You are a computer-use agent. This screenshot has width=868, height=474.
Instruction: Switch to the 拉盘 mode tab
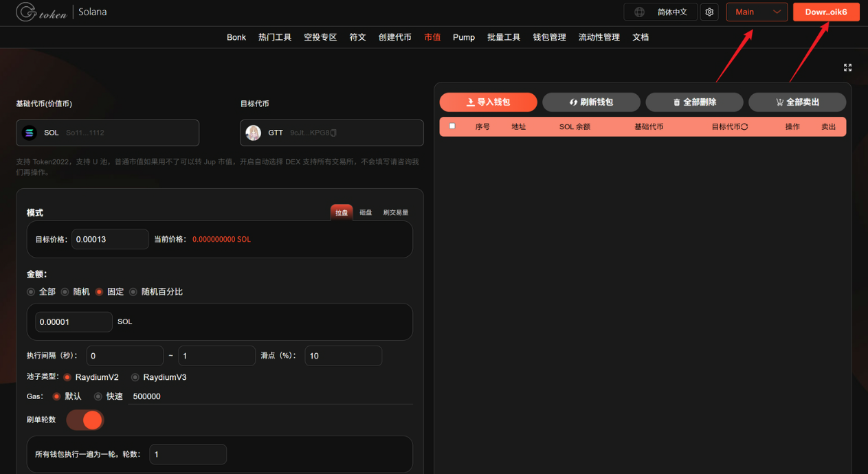[342, 212]
